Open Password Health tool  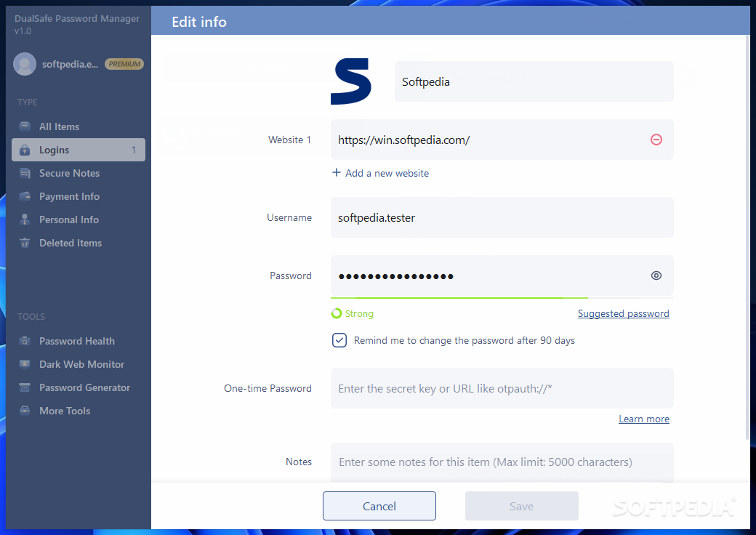pos(79,341)
